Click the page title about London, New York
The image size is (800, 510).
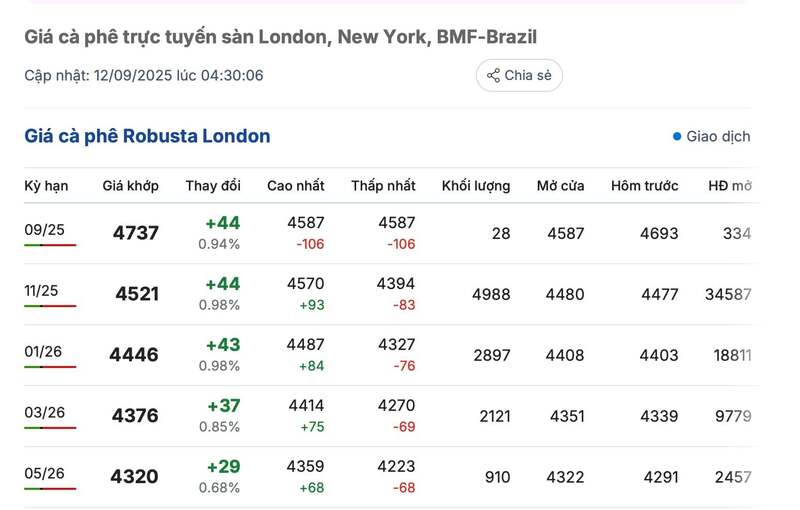[280, 37]
